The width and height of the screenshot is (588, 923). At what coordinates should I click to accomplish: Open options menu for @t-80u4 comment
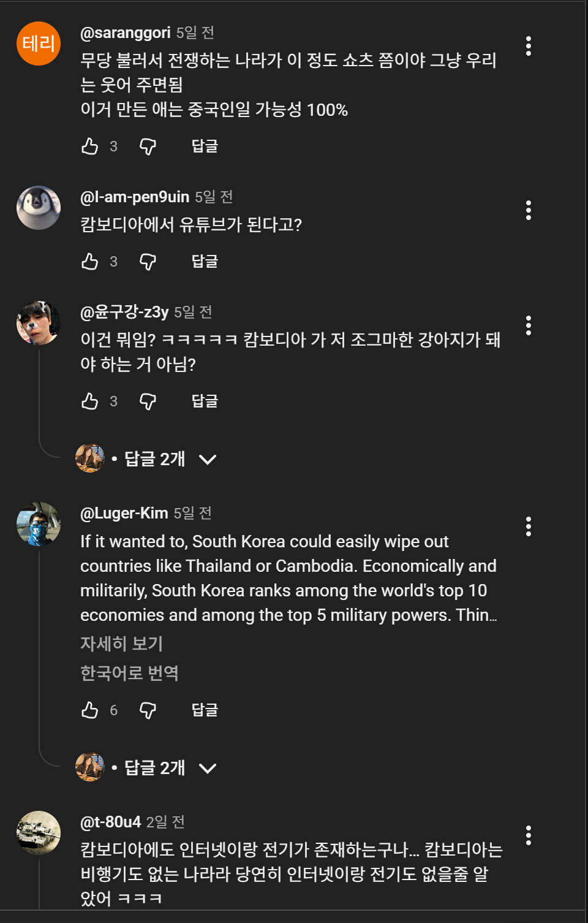528,835
